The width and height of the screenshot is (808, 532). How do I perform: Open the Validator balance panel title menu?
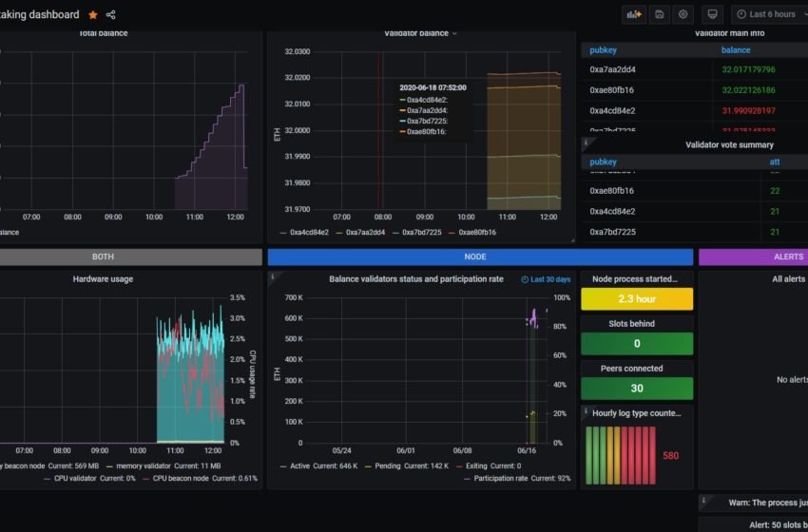[420, 33]
